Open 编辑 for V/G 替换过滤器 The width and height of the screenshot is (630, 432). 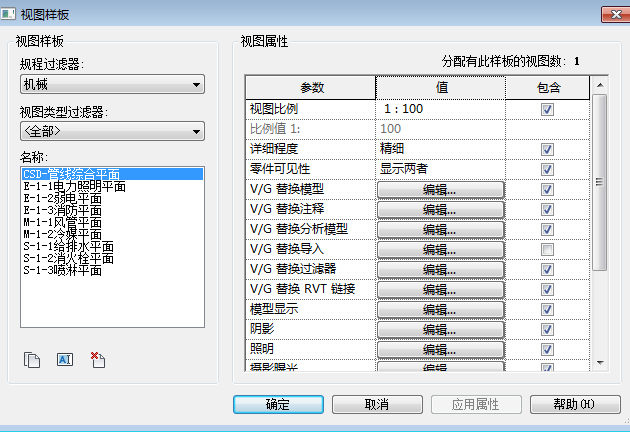pyautogui.click(x=440, y=269)
